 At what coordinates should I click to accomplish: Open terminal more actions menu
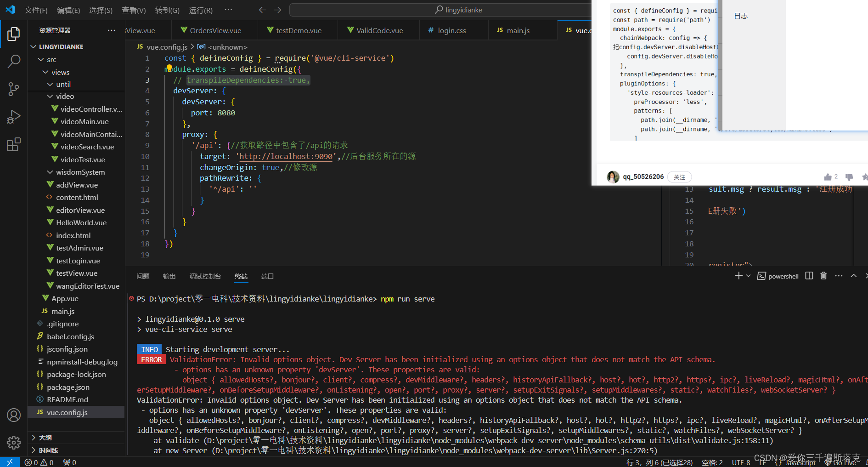pyautogui.click(x=839, y=276)
